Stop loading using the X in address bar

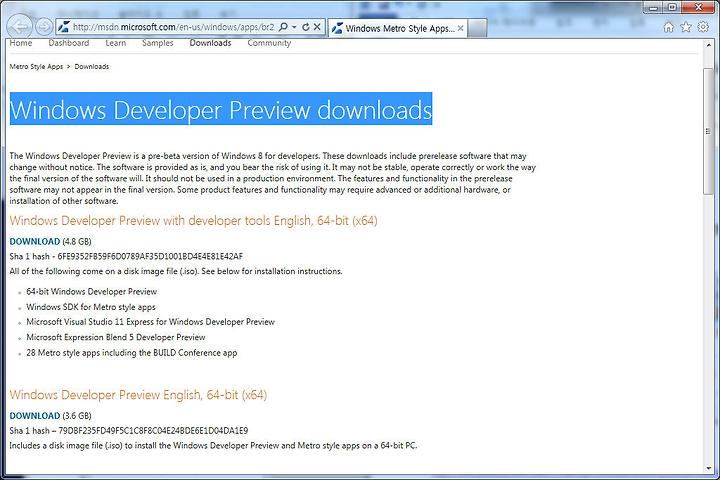[317, 27]
